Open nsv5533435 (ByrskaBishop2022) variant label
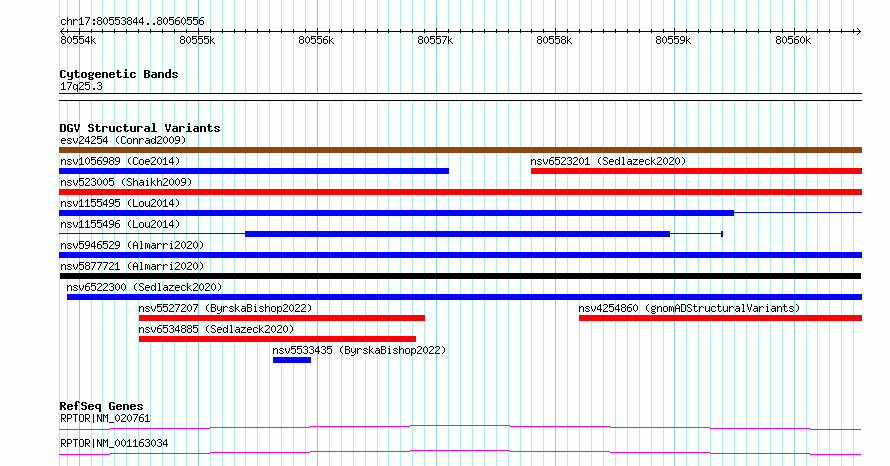Image resolution: width=890 pixels, height=466 pixels. (x=359, y=350)
